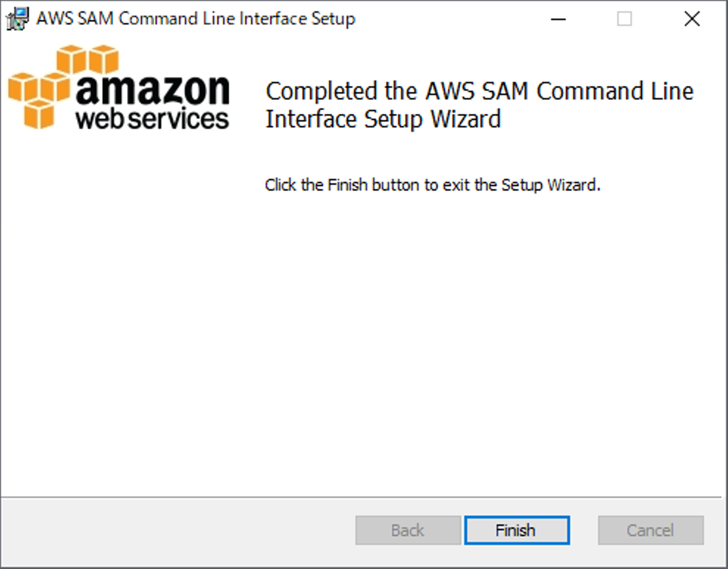The height and width of the screenshot is (569, 728).
Task: Click the "web services" text in the logo
Action: (x=152, y=119)
